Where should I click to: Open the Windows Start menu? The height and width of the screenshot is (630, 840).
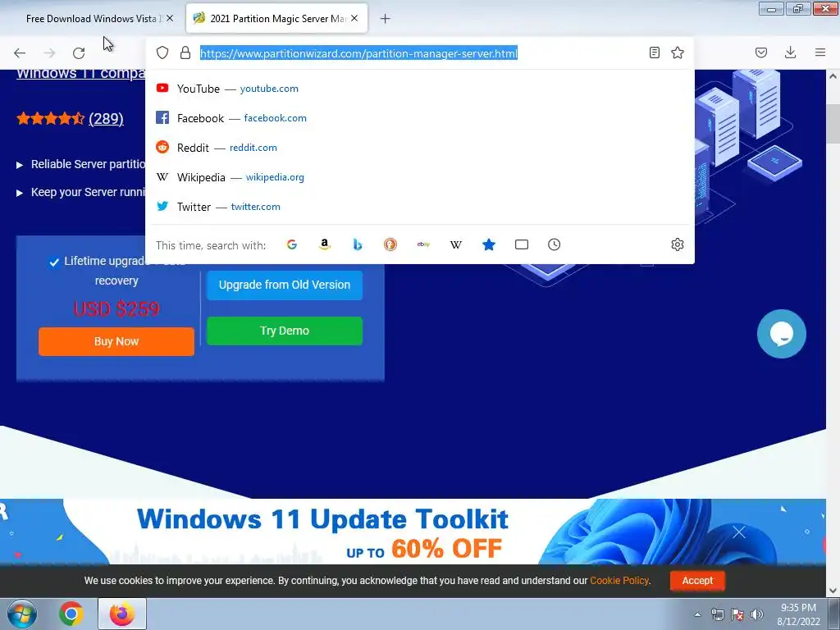point(21,614)
